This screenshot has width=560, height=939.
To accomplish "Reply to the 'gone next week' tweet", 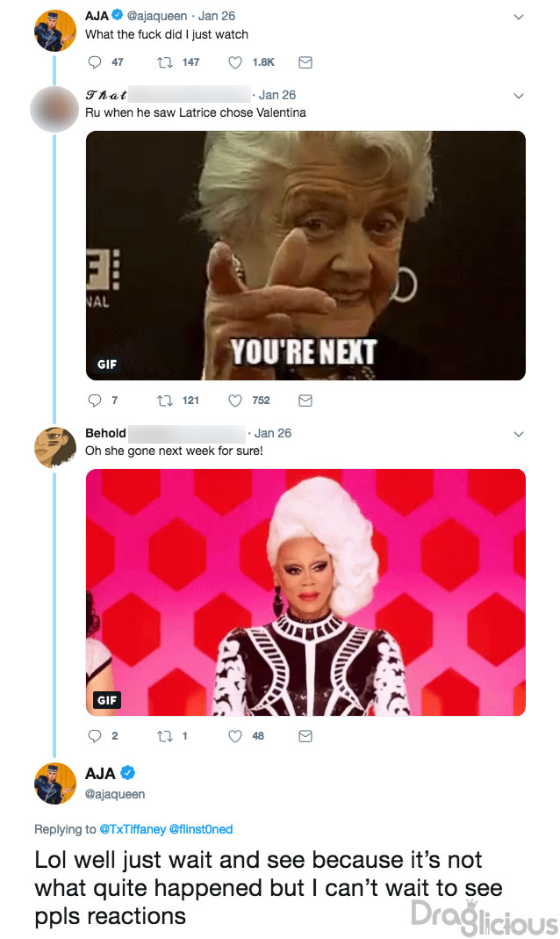I will pos(95,736).
